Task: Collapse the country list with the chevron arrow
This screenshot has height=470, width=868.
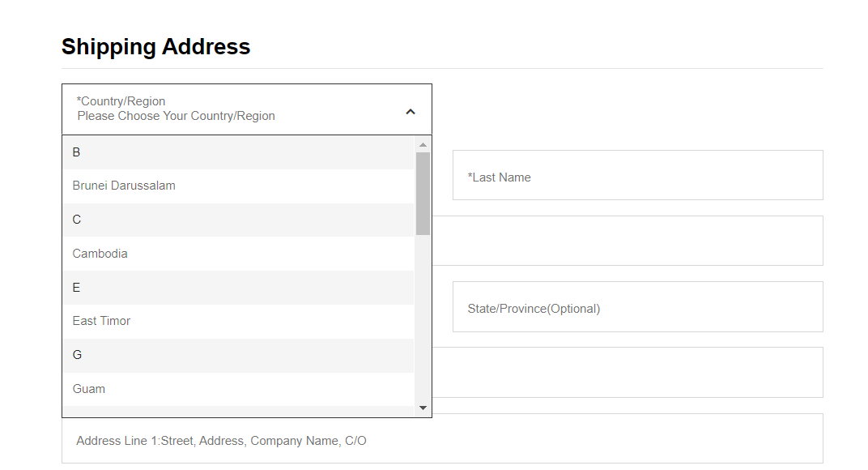Action: coord(411,112)
